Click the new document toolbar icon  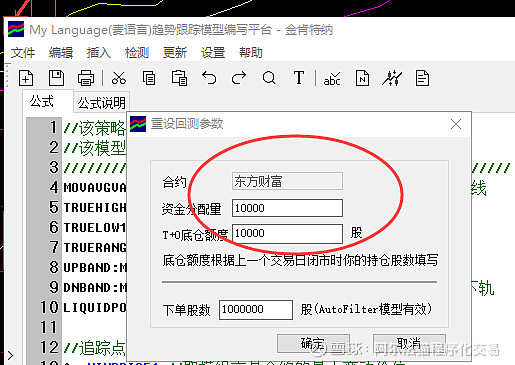(26, 78)
